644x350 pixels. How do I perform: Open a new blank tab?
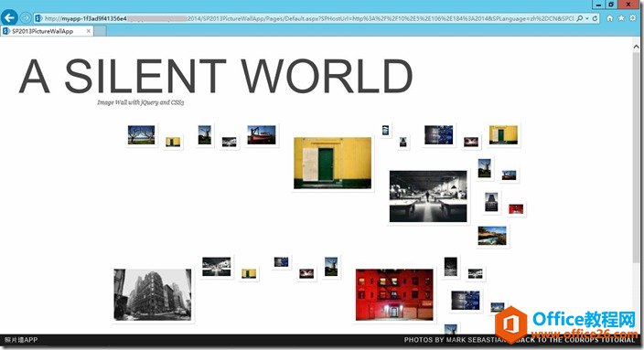pyautogui.click(x=101, y=31)
